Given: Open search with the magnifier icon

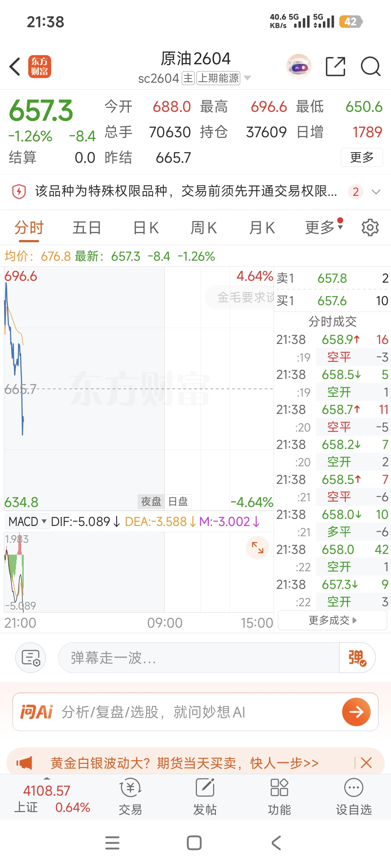Looking at the screenshot, I should [x=370, y=66].
